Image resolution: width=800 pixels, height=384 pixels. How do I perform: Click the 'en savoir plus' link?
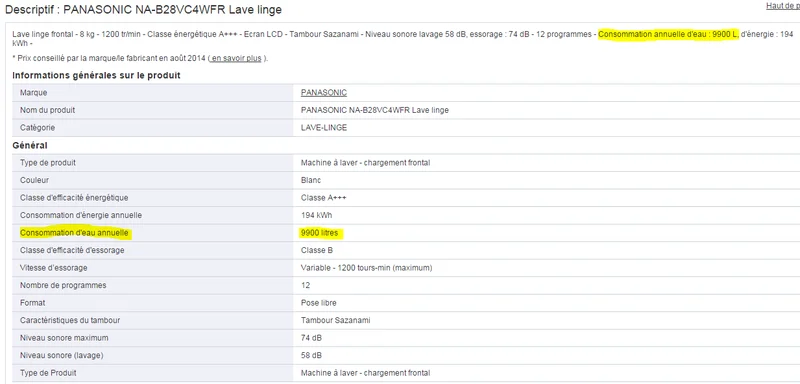point(236,58)
